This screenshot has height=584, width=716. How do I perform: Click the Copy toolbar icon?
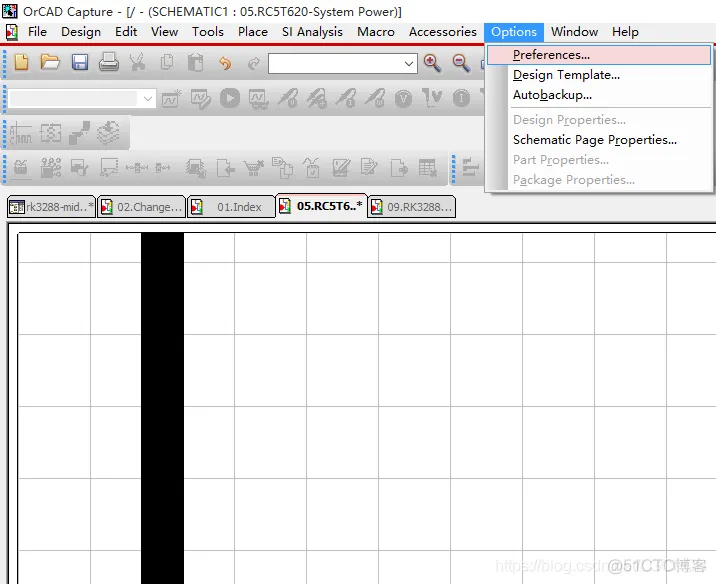coord(167,62)
